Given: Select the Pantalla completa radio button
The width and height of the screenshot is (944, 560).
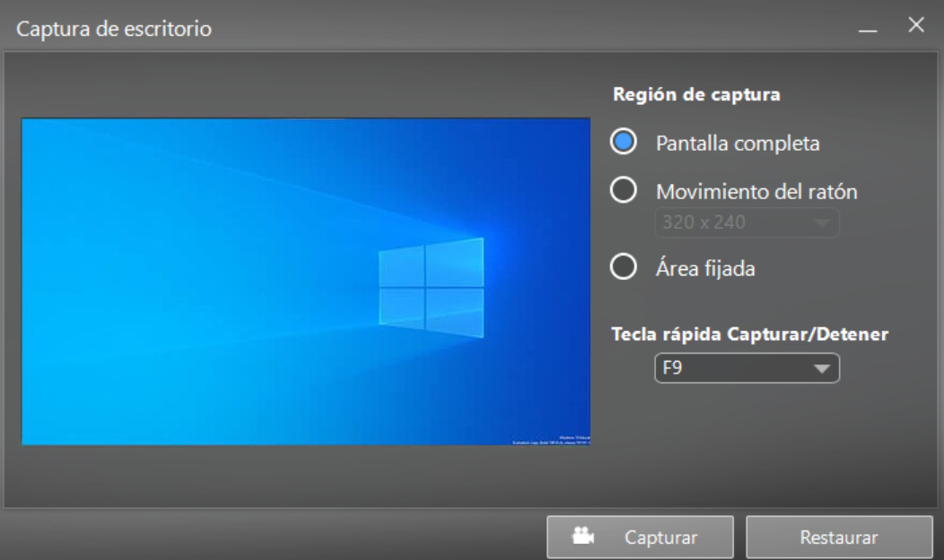Looking at the screenshot, I should click(x=623, y=142).
